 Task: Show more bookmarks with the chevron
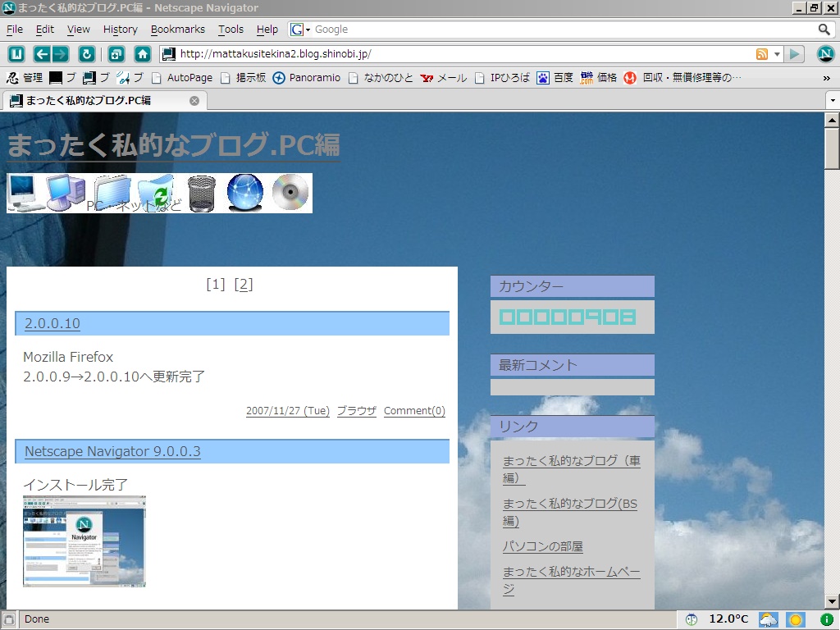tap(827, 78)
